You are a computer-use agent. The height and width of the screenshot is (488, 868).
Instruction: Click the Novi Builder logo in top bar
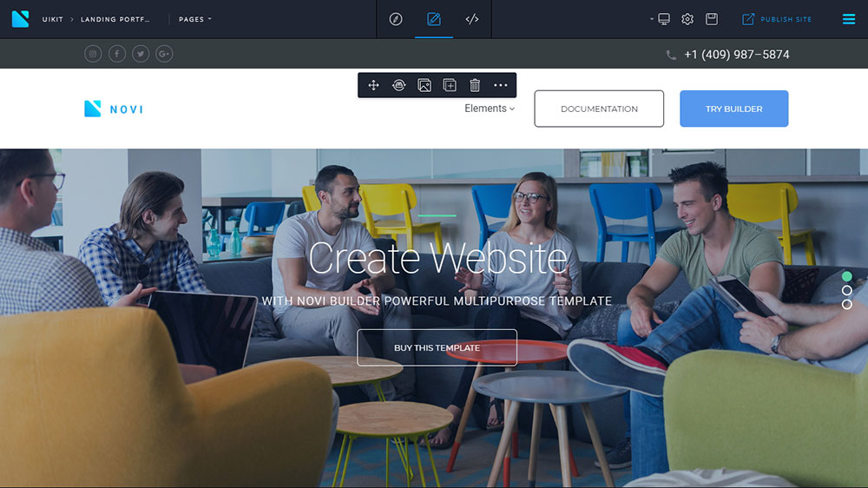tap(21, 19)
